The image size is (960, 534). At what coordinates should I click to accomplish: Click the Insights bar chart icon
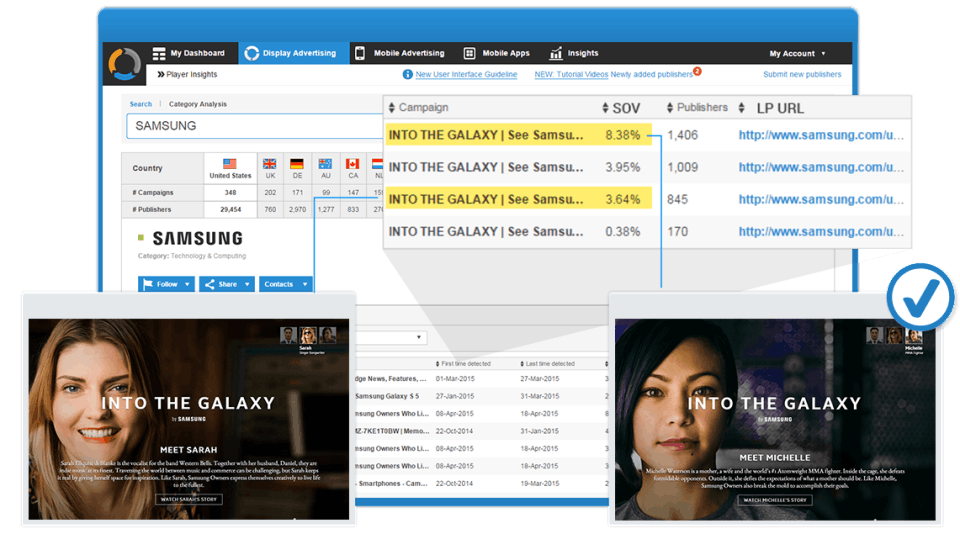pyautogui.click(x=556, y=53)
